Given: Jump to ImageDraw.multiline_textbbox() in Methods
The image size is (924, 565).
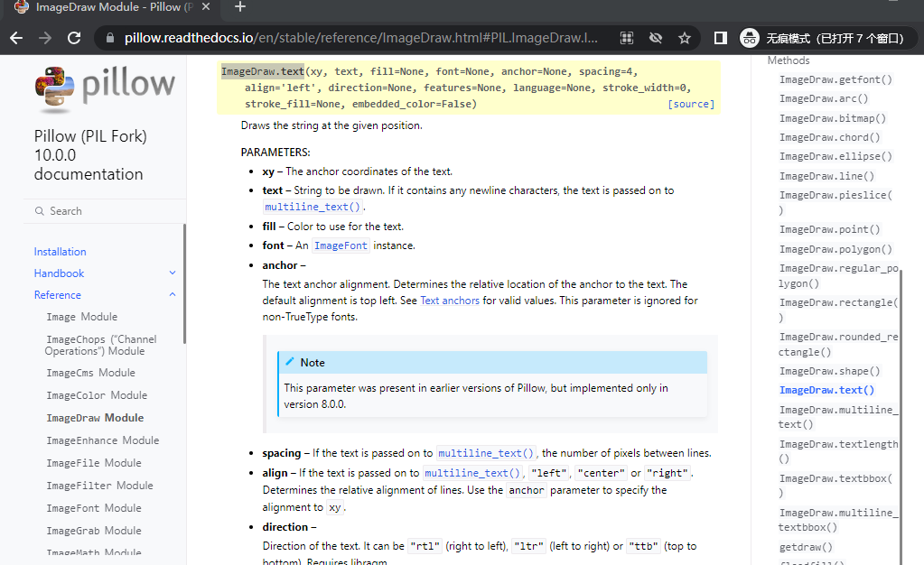Looking at the screenshot, I should click(838, 520).
